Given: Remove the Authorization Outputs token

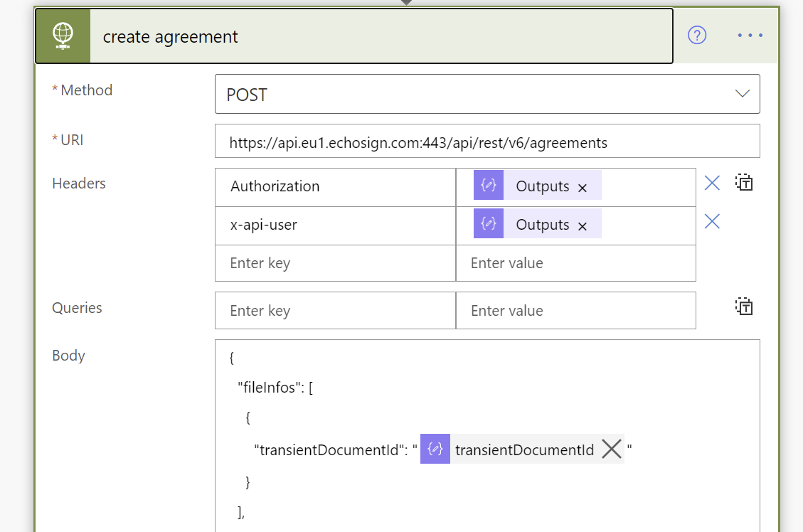Looking at the screenshot, I should pyautogui.click(x=582, y=186).
